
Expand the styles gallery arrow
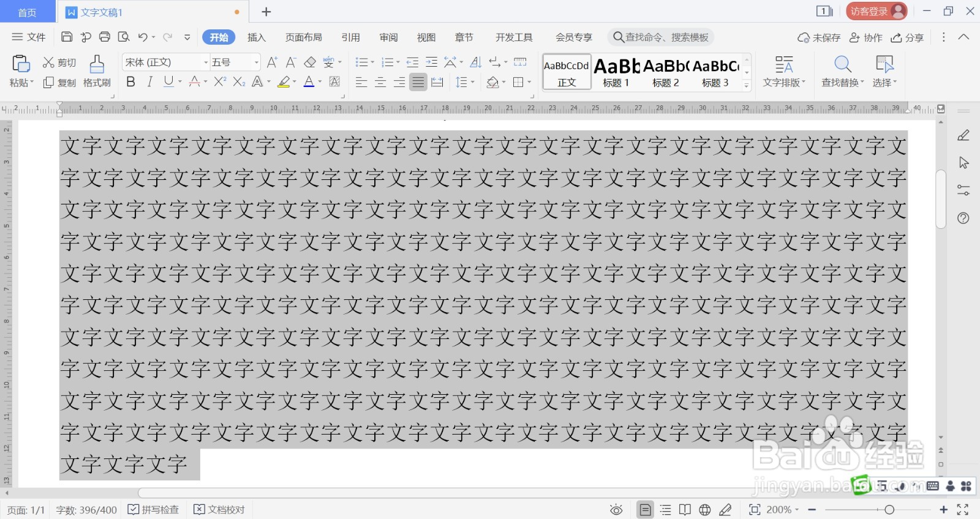747,86
